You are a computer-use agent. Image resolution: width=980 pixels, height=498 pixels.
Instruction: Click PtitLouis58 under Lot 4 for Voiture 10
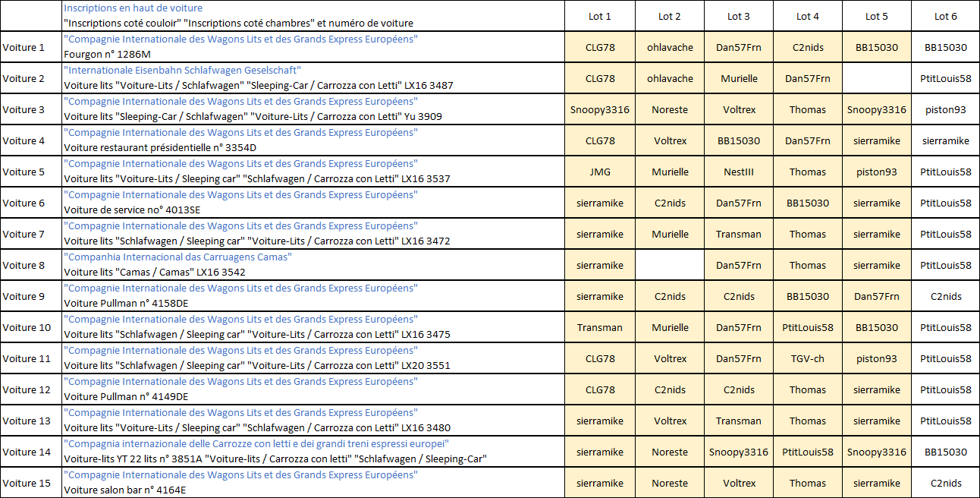[x=808, y=327]
